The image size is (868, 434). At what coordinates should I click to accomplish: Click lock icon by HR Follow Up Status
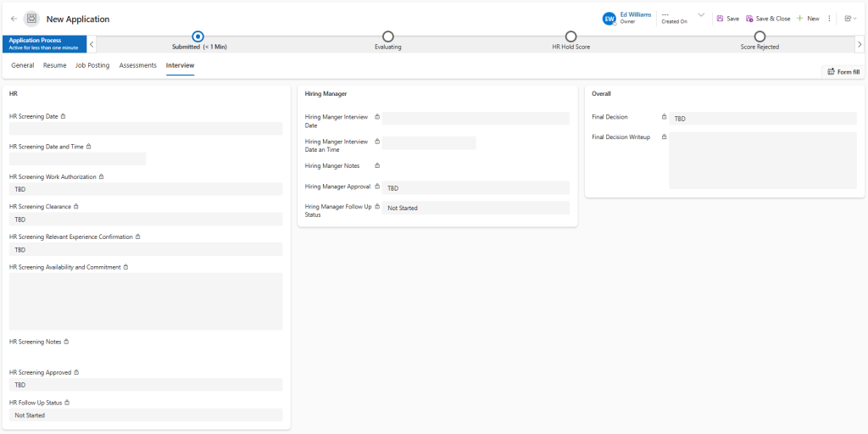(x=67, y=403)
